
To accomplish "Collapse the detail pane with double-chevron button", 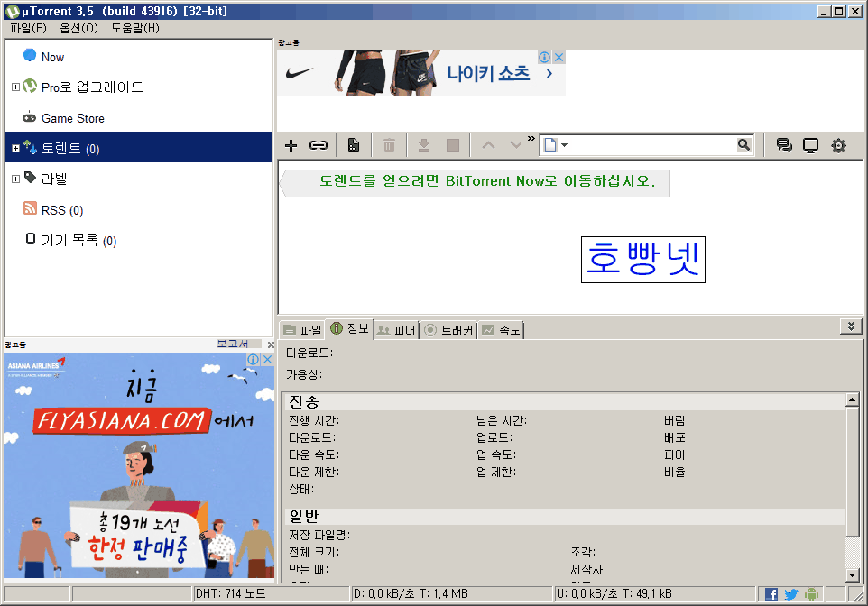I will [x=851, y=326].
